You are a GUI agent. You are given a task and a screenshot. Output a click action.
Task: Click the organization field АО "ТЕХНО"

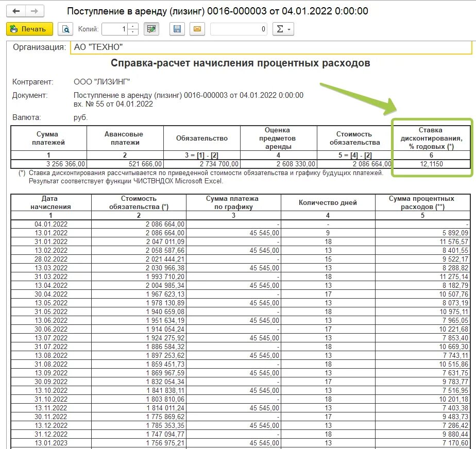pyautogui.click(x=271, y=47)
